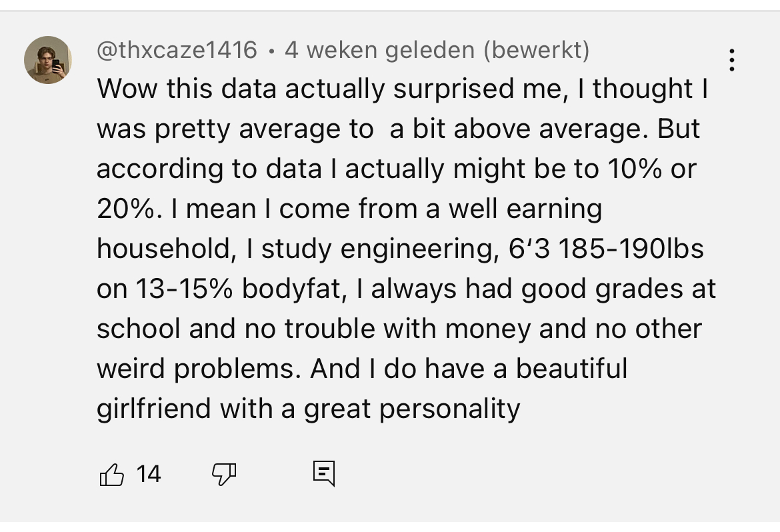780x532 pixels.
Task: Open the three-dot comment options menu
Action: pyautogui.click(x=732, y=60)
